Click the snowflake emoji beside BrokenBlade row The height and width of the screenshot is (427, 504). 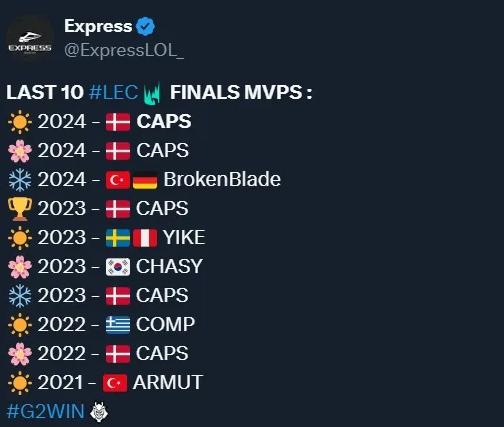20,180
